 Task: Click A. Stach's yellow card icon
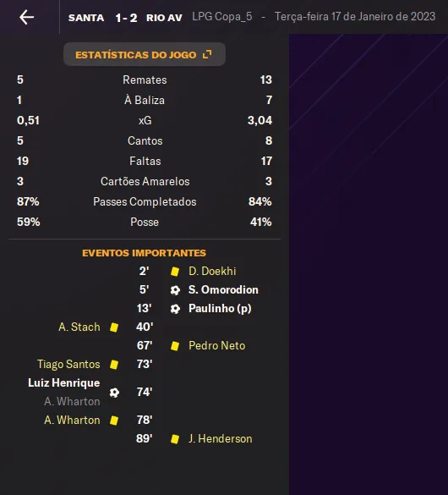[x=114, y=327]
